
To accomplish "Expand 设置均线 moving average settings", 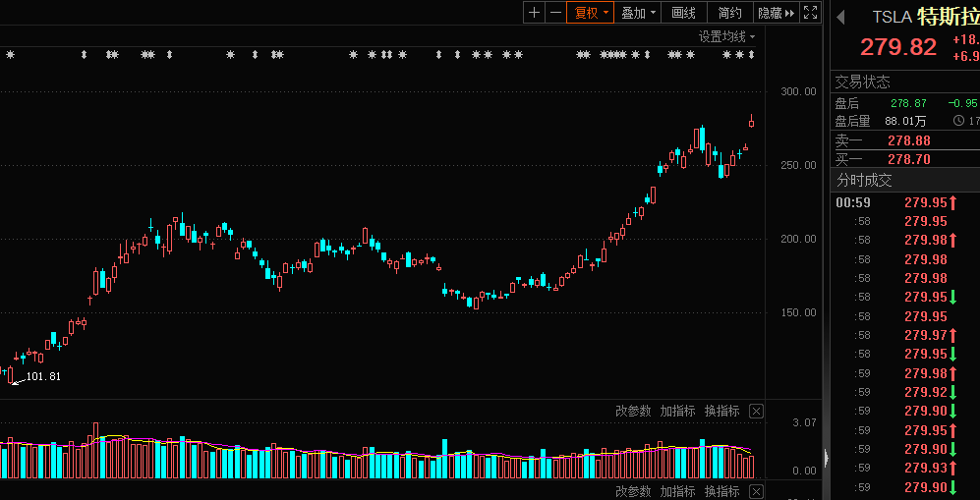I will pos(726,36).
